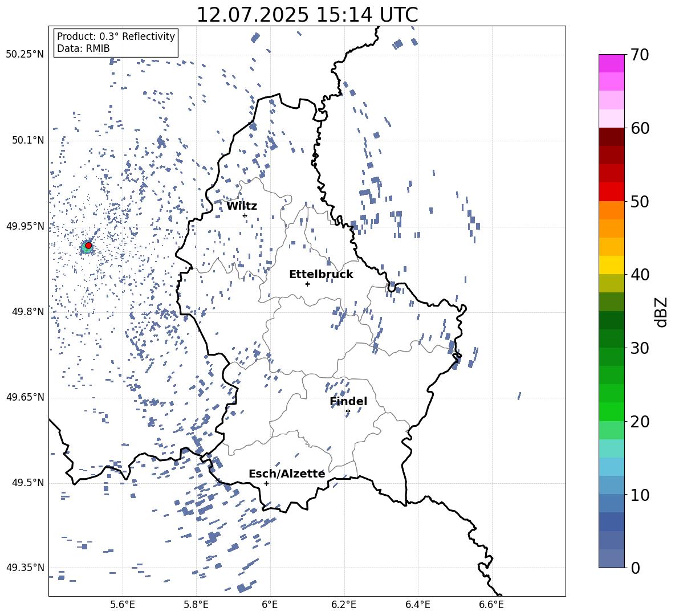Click the 49.5°N latitude label
Screen dimensions: 675x616
tap(28, 483)
